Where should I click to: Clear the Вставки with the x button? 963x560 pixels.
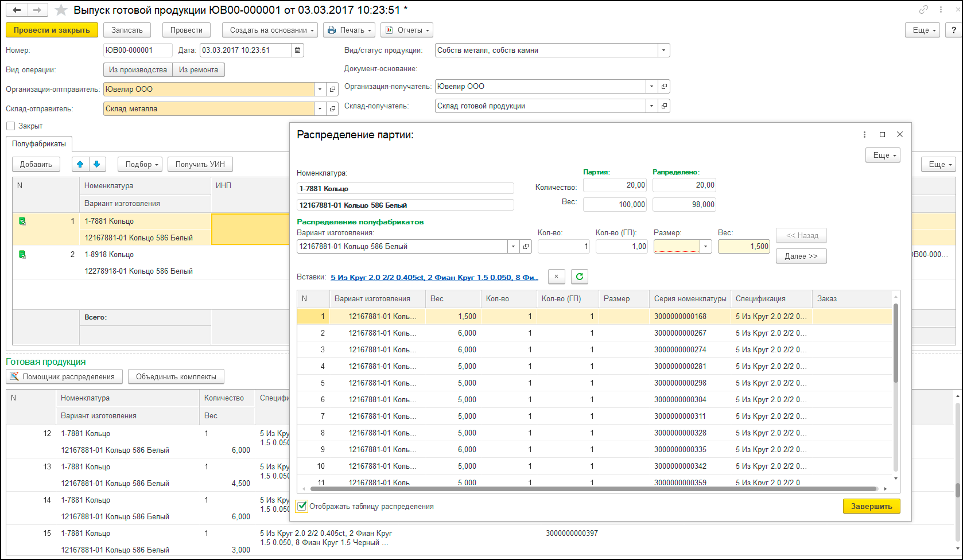556,277
